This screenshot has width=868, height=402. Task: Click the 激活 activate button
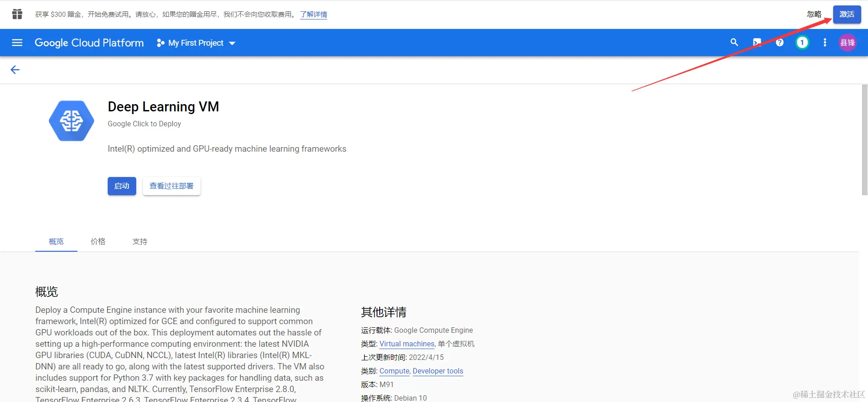tap(847, 14)
